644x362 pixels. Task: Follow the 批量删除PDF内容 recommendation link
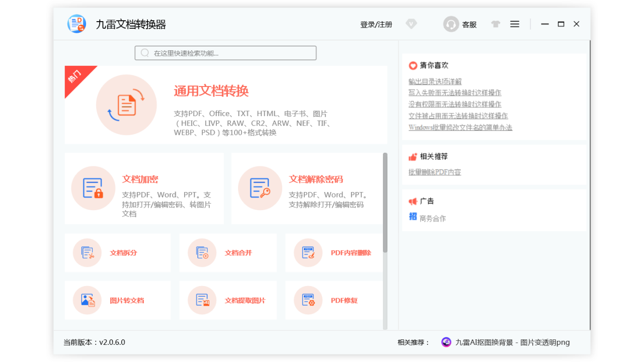click(435, 172)
